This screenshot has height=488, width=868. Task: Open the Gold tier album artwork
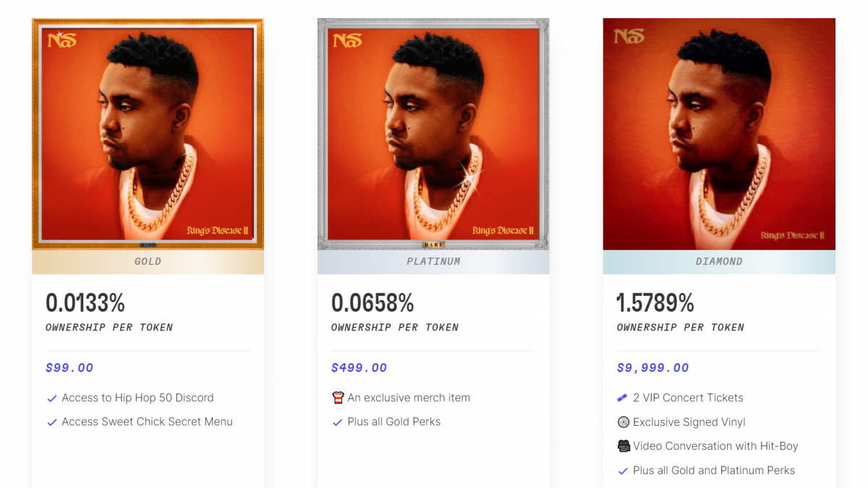pos(148,134)
